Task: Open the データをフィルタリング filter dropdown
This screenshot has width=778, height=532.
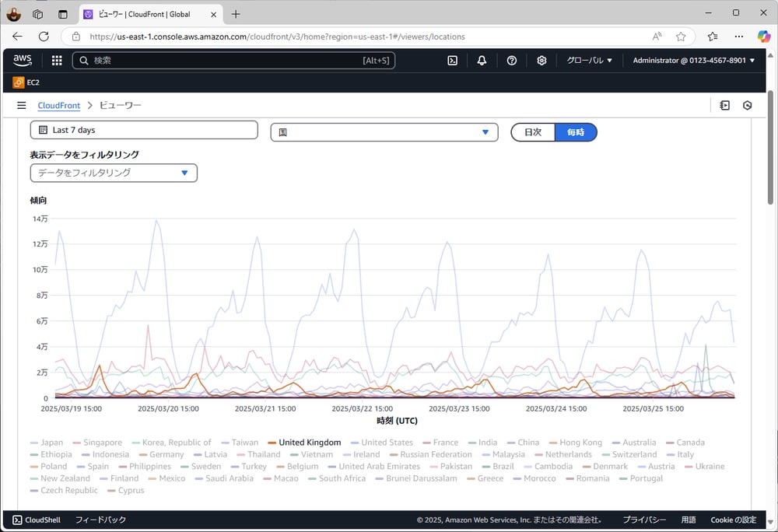Action: pyautogui.click(x=114, y=173)
